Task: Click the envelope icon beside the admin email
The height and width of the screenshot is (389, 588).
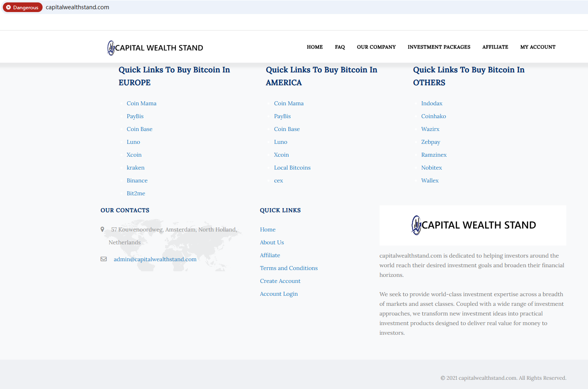Action: click(104, 259)
